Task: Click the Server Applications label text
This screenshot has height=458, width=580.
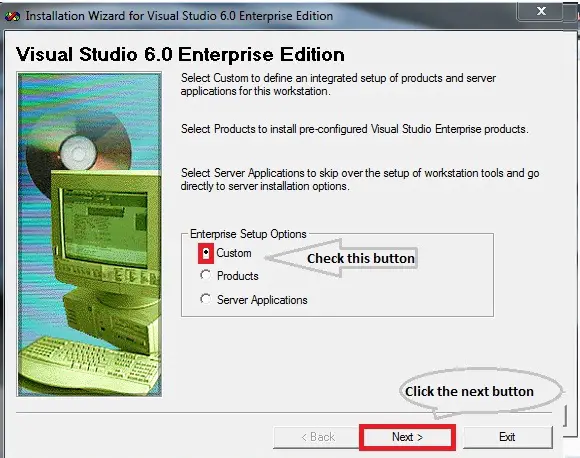Action: tap(262, 300)
